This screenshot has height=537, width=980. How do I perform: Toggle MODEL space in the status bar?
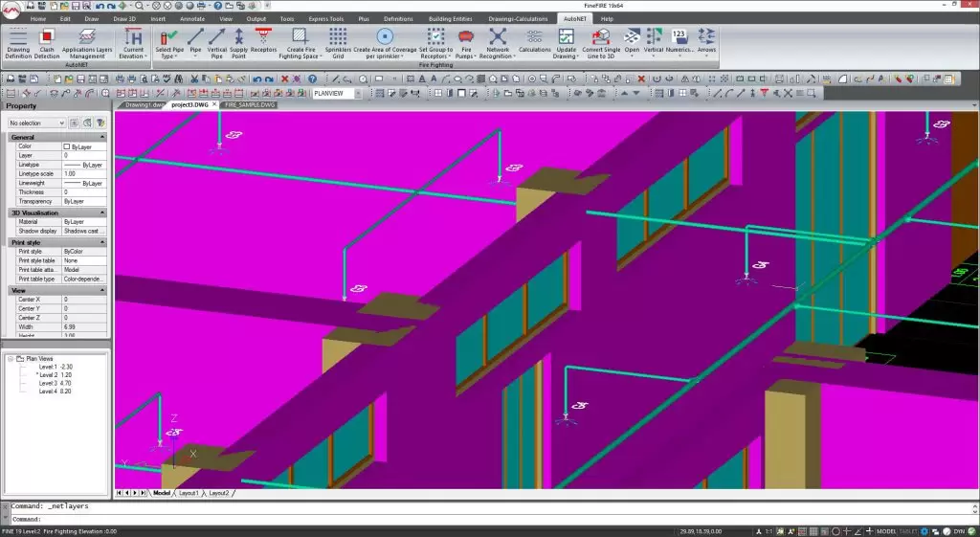pyautogui.click(x=886, y=531)
